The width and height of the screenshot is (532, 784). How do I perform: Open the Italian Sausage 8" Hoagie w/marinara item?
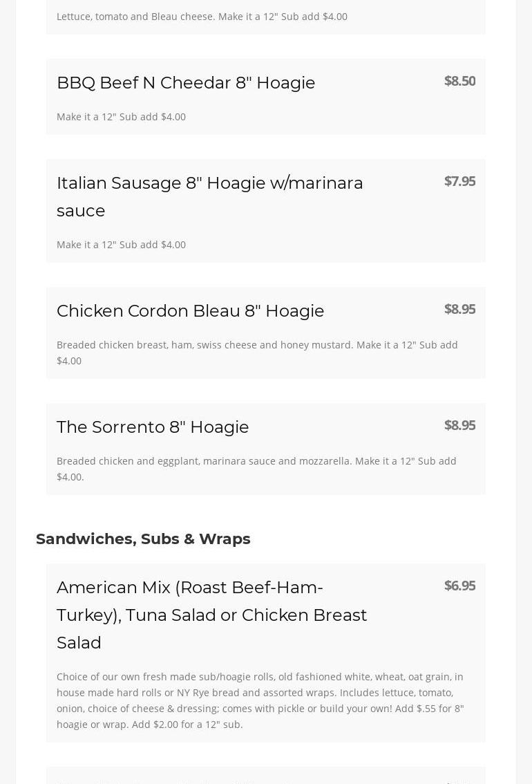(x=209, y=183)
